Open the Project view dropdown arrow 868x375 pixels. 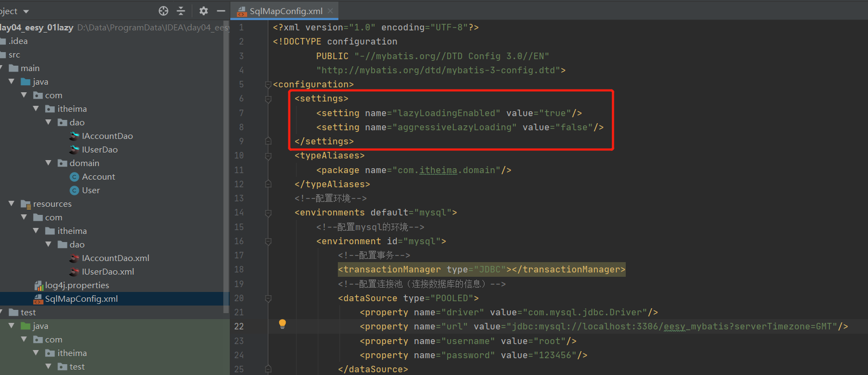(26, 11)
